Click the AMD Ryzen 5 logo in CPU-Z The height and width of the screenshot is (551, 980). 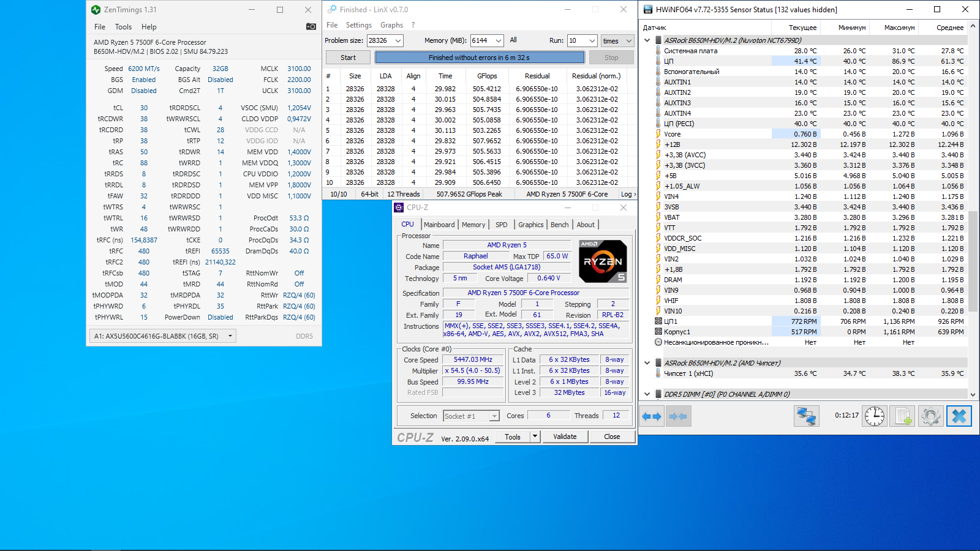(x=603, y=261)
